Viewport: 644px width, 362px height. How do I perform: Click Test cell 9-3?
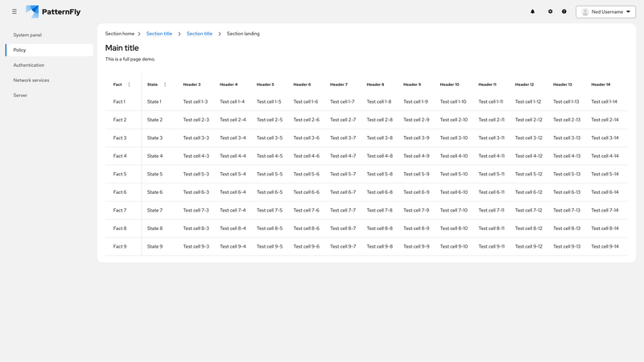(x=196, y=246)
